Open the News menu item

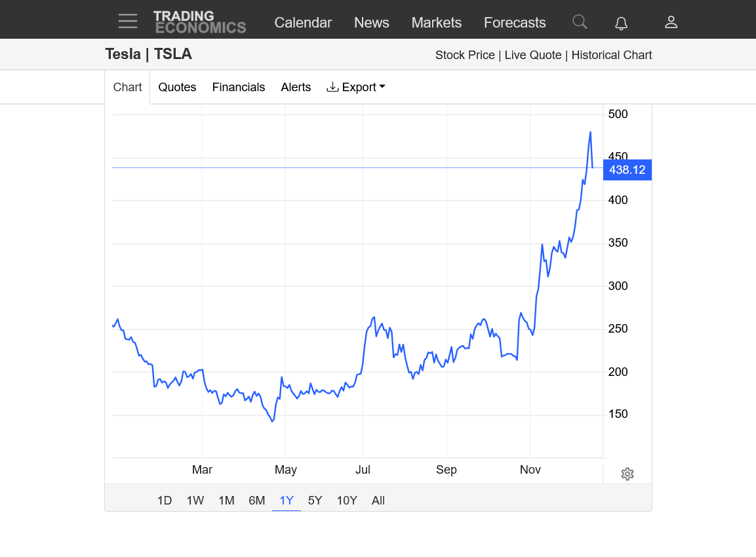(372, 22)
